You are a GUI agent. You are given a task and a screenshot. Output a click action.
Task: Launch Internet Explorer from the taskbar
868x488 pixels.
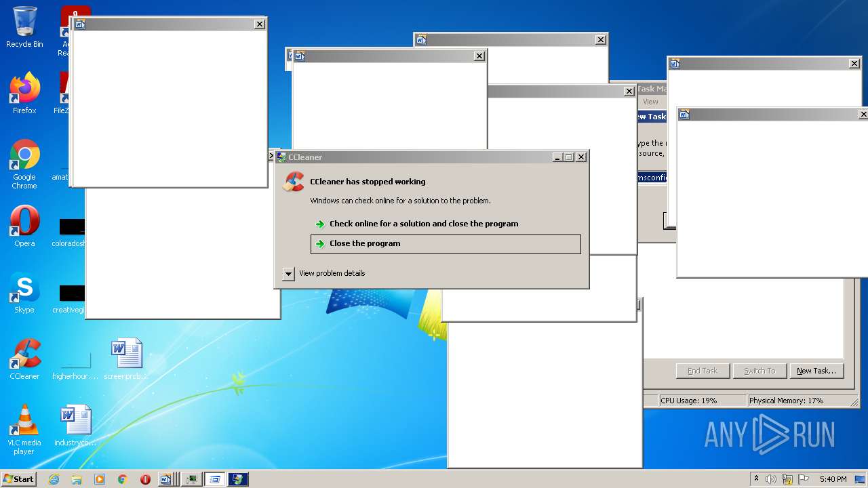click(54, 479)
